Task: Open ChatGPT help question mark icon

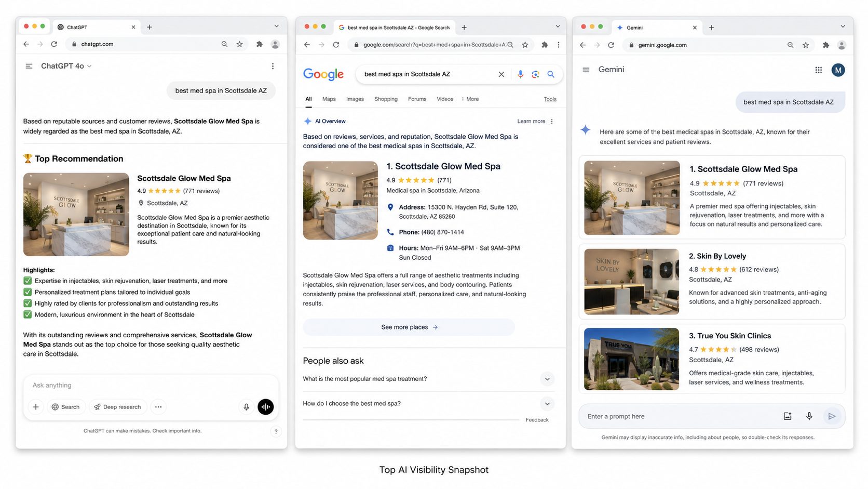Action: pos(276,431)
